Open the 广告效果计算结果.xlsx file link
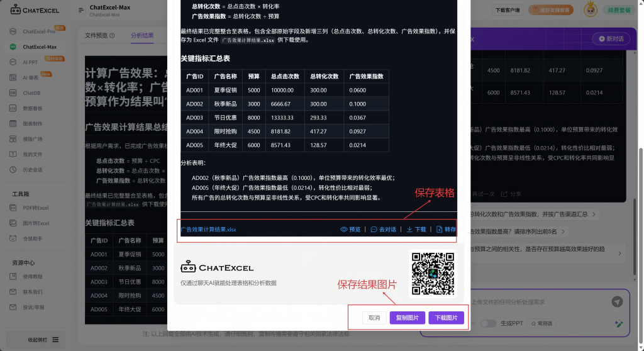This screenshot has width=644, height=351. pyautogui.click(x=209, y=230)
